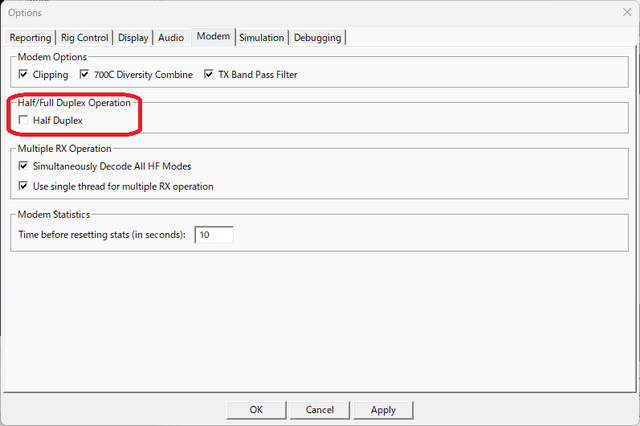Close the Options dialog window

627,12
